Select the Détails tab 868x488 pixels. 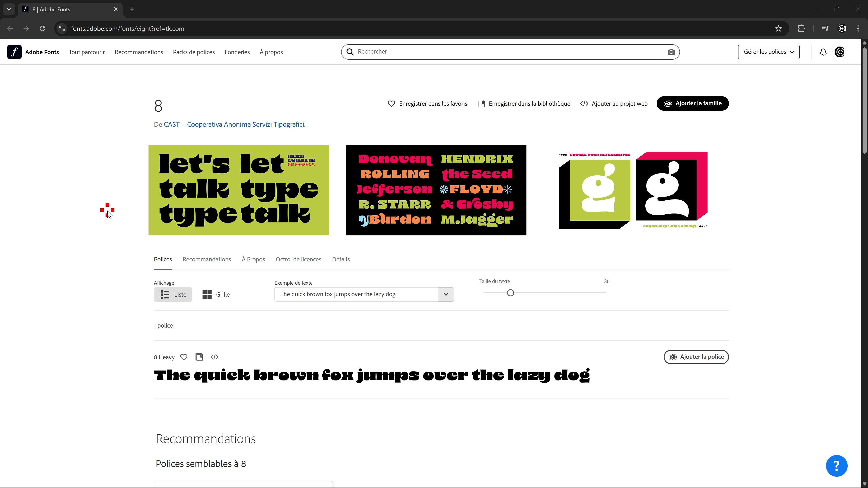point(341,259)
